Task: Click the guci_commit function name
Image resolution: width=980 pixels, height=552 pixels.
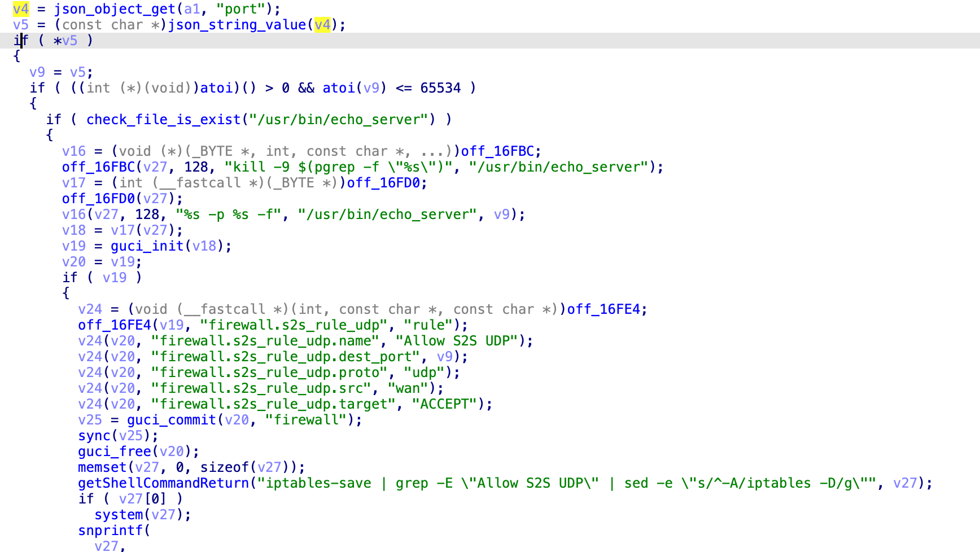Action: click(172, 420)
